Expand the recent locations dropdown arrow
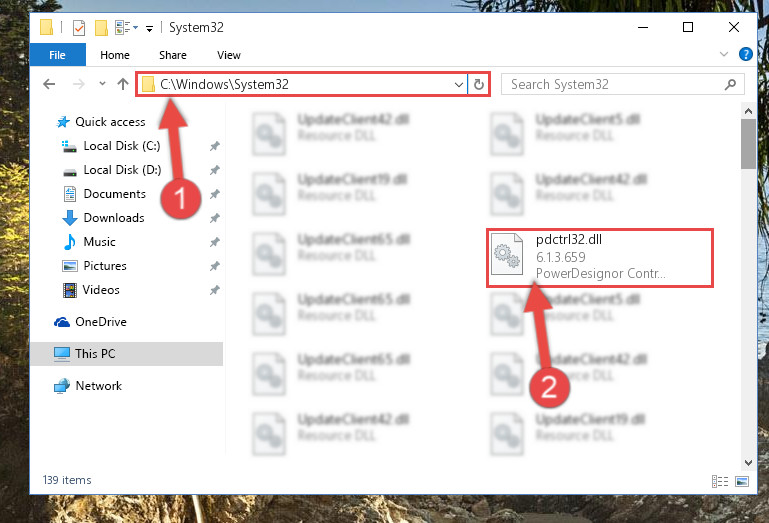769x523 pixels. pyautogui.click(x=102, y=84)
